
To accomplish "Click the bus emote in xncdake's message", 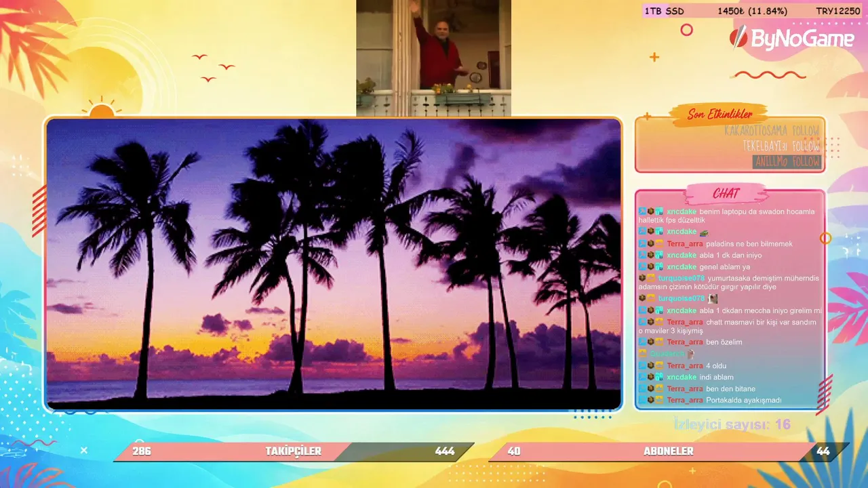I will tap(704, 232).
